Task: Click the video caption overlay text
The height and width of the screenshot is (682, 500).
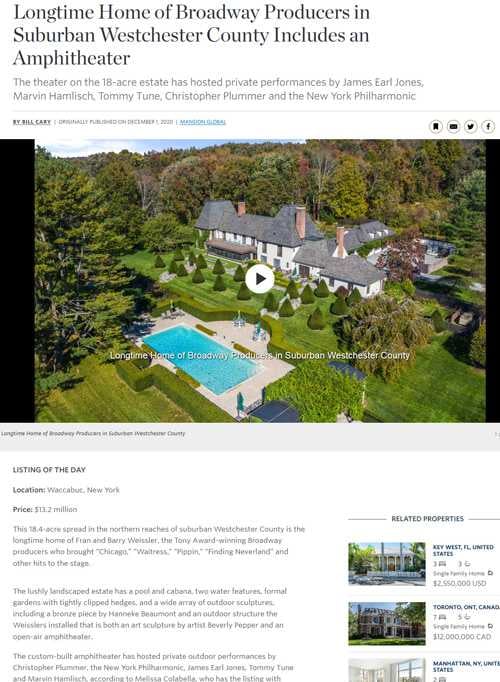Action: [x=260, y=355]
